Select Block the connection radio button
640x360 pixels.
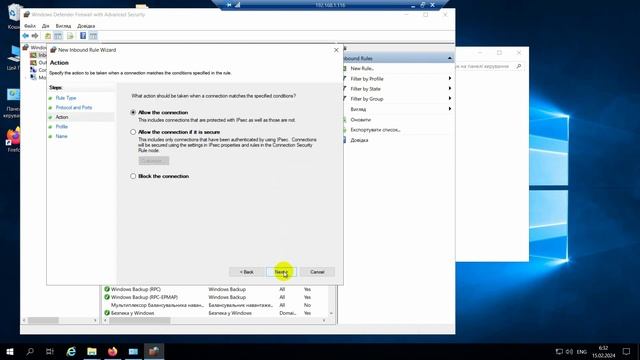133,176
